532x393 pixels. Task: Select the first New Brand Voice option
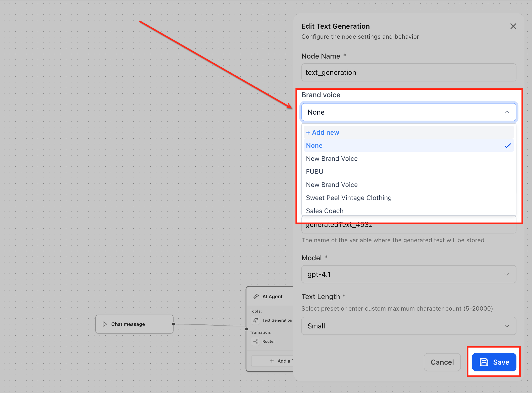coord(332,159)
